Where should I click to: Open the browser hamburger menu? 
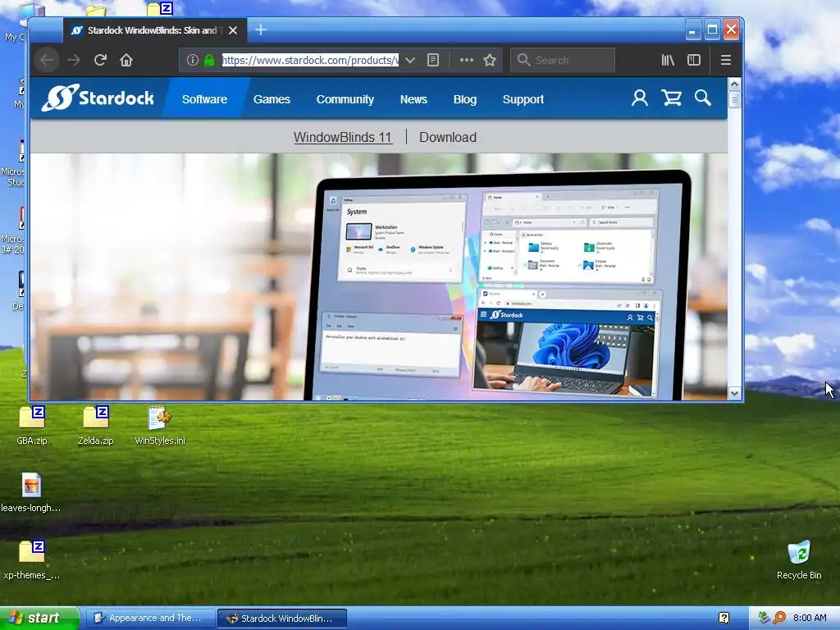coord(726,60)
